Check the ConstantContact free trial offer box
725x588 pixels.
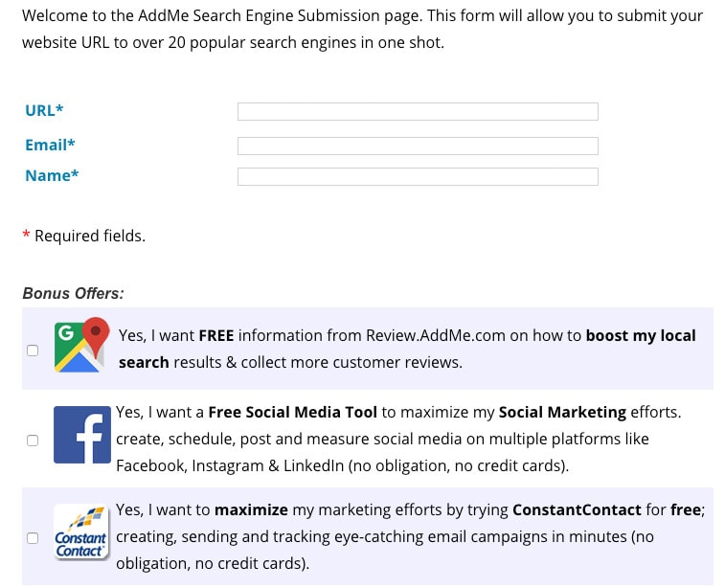tap(33, 538)
